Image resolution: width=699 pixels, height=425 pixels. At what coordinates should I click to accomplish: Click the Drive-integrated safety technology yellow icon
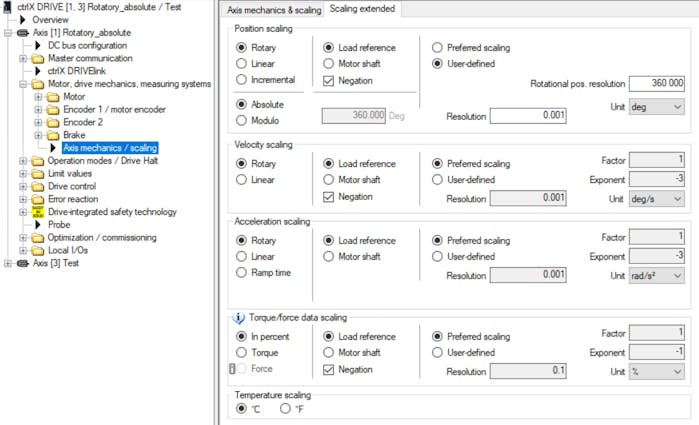point(38,212)
